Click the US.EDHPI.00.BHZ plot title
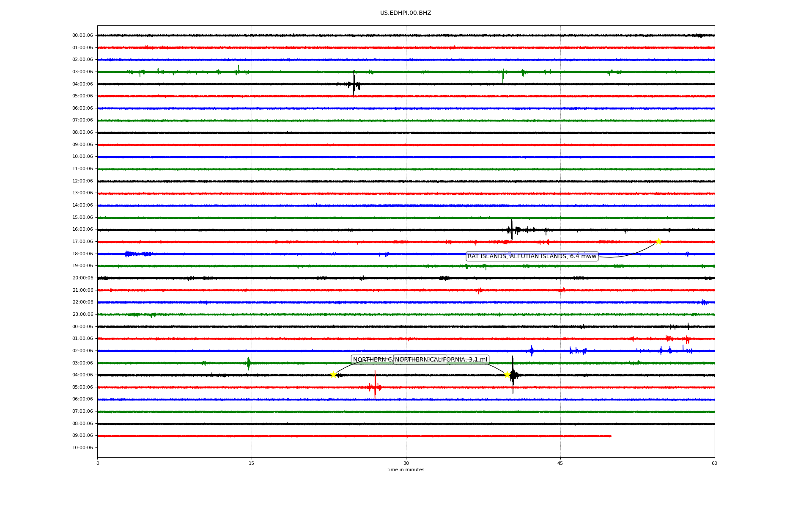The width and height of the screenshot is (812, 508). coord(406,13)
